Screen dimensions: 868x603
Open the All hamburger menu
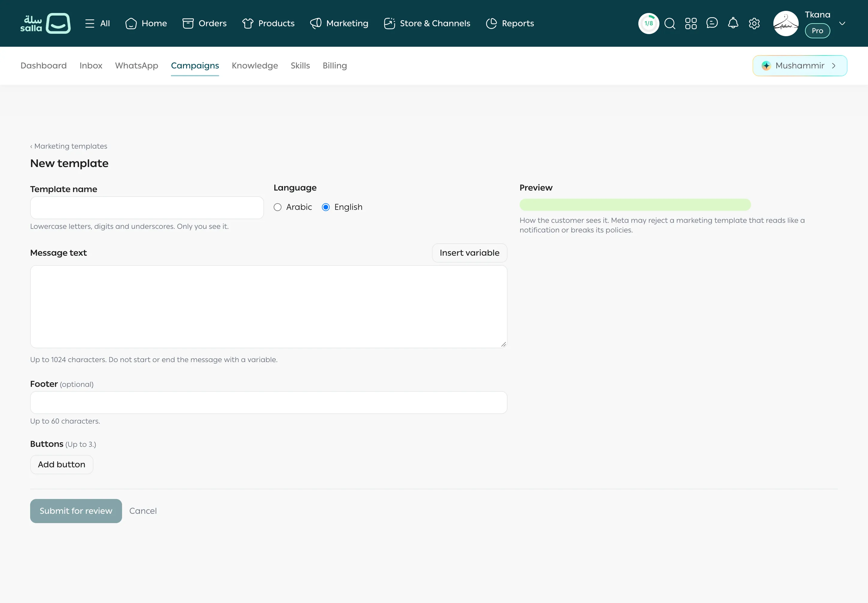click(x=97, y=24)
